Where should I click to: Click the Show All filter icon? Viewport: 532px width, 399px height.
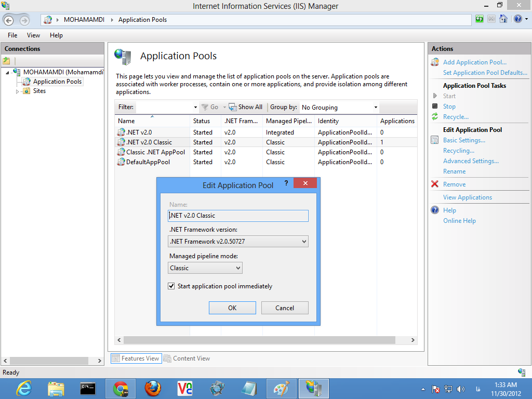pyautogui.click(x=232, y=107)
